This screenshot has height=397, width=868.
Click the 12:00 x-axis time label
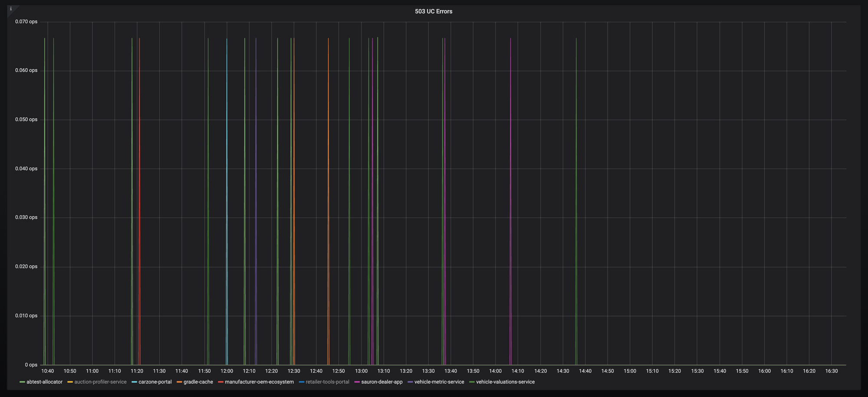click(227, 371)
